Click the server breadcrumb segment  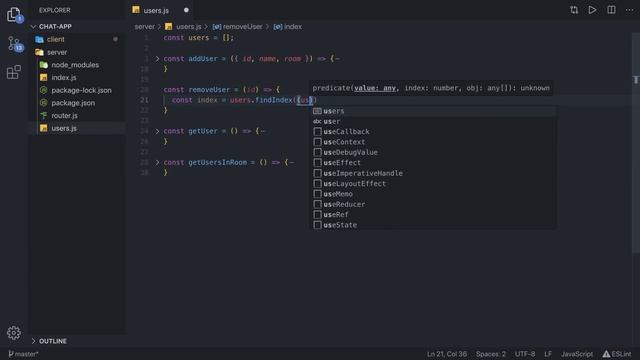(144, 27)
